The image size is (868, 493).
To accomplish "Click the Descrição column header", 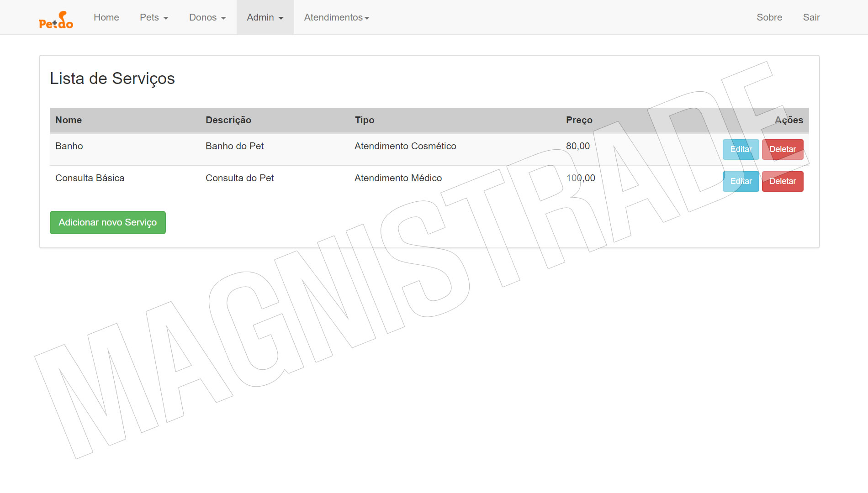I will pos(228,120).
